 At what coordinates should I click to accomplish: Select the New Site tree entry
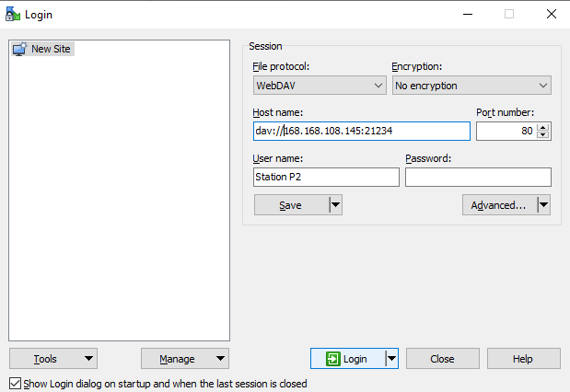click(x=43, y=49)
